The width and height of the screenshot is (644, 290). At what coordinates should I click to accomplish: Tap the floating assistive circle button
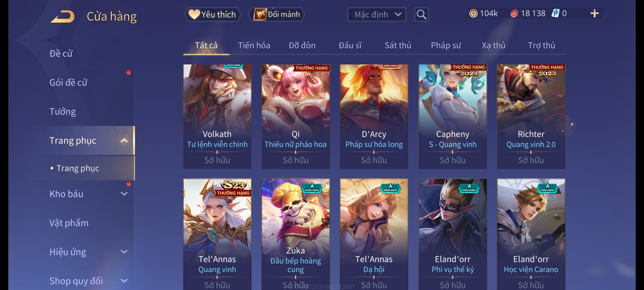[566, 125]
